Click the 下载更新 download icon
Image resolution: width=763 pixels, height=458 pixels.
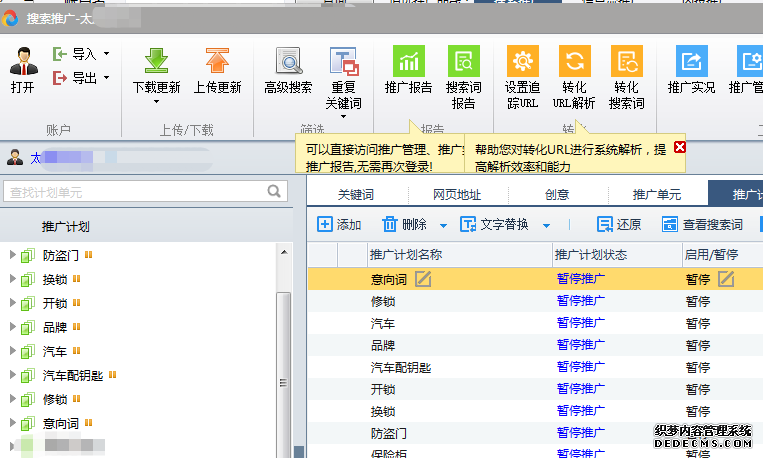156,61
